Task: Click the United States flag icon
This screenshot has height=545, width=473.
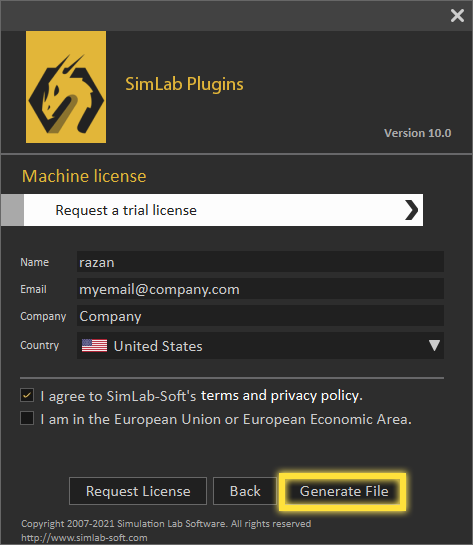Action: [94, 345]
